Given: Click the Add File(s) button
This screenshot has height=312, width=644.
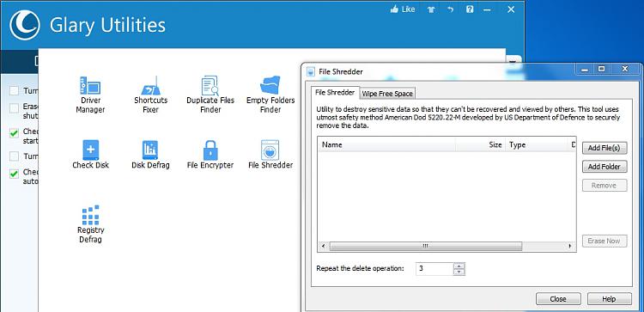Looking at the screenshot, I should 605,148.
